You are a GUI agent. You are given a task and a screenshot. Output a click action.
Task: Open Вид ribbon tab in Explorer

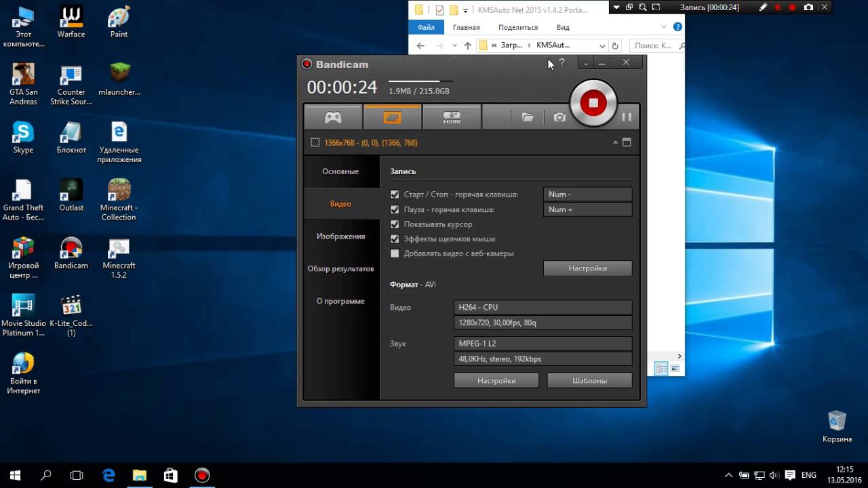(x=563, y=27)
